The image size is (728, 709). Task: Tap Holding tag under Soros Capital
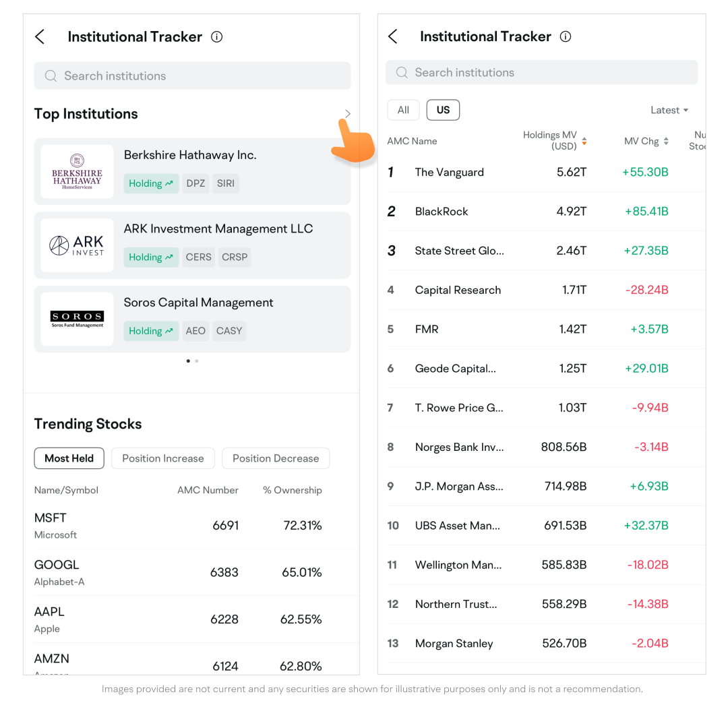pyautogui.click(x=151, y=331)
